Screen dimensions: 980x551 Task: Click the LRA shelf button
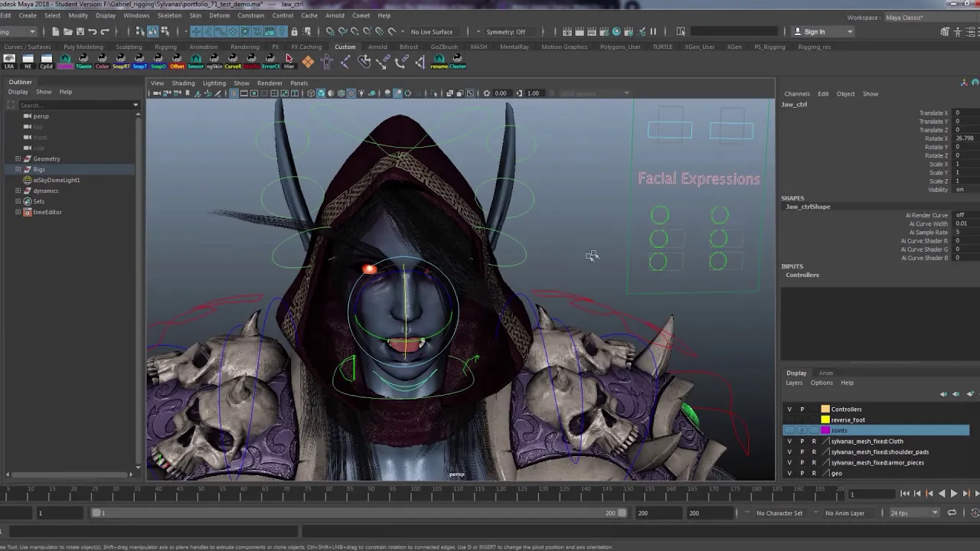[x=9, y=61]
